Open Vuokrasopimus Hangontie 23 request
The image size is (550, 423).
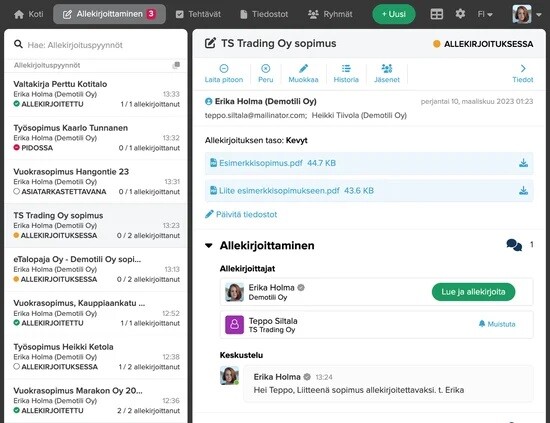[96, 182]
